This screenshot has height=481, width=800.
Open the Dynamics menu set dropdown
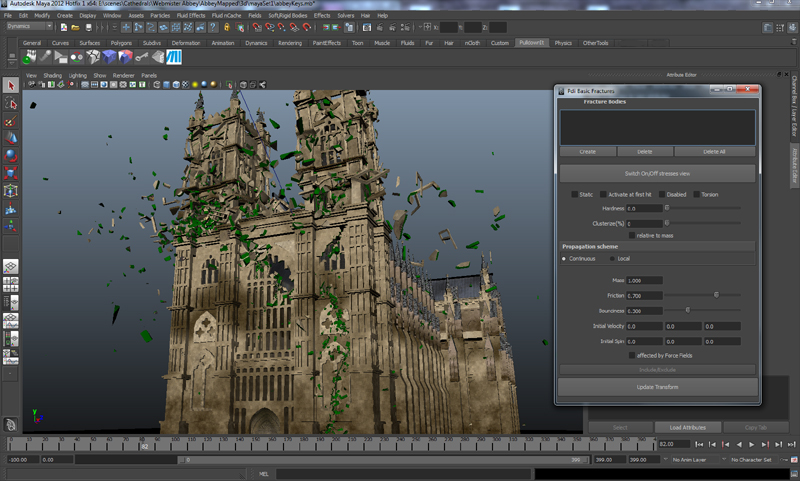coord(29,26)
